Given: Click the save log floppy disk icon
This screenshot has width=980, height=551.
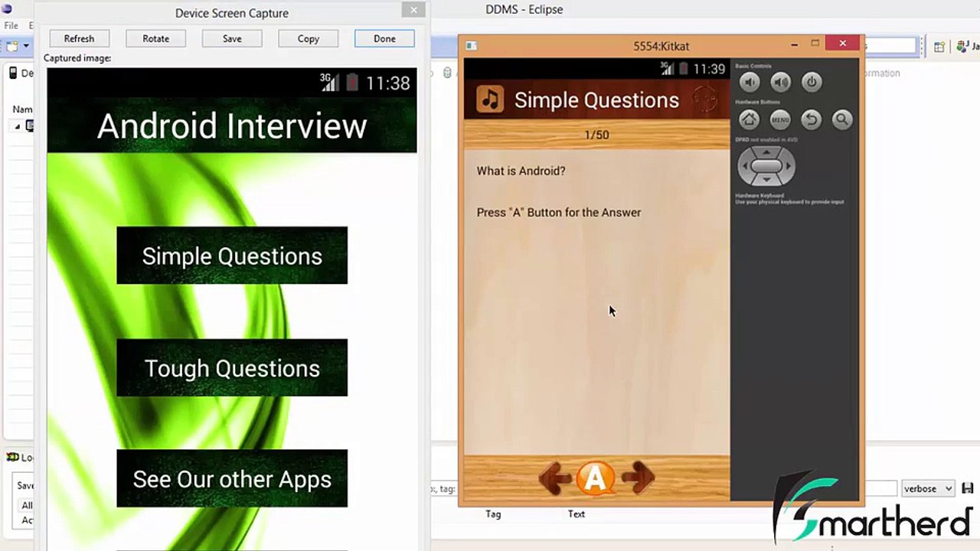Looking at the screenshot, I should click(968, 488).
